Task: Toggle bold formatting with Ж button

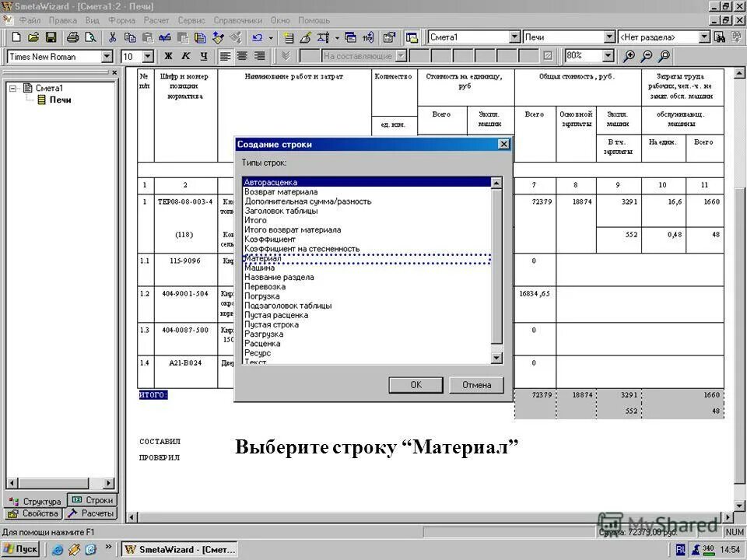Action: click(x=168, y=55)
